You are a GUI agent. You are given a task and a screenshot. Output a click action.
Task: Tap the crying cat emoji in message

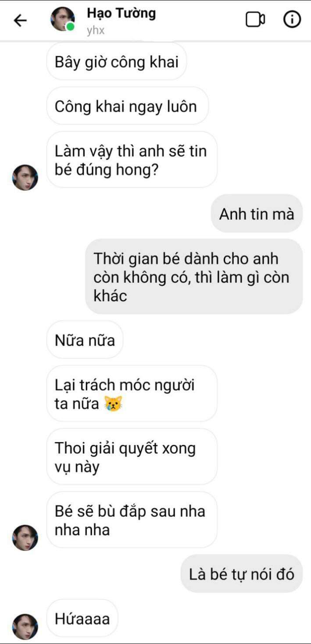[x=113, y=404]
